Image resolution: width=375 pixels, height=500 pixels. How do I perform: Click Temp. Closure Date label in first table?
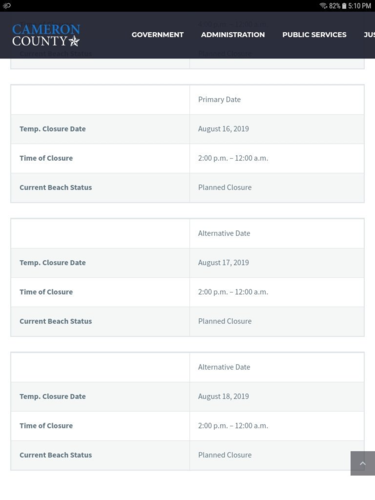coord(53,129)
